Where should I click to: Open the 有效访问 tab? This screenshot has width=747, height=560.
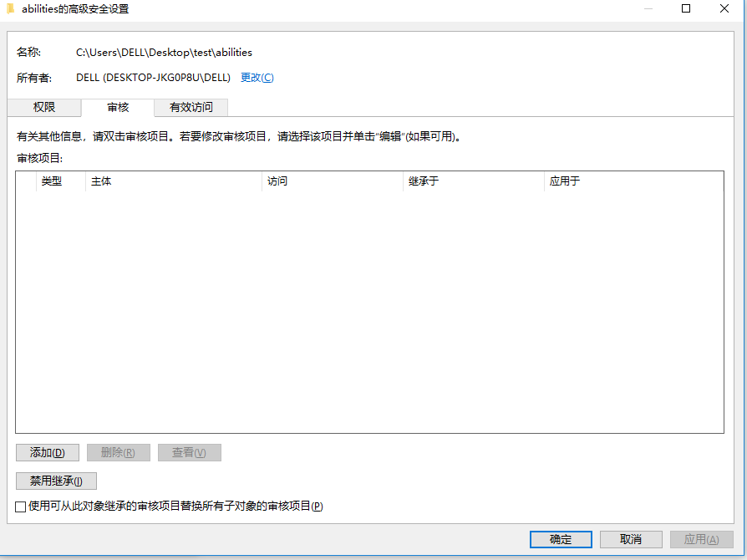point(191,108)
